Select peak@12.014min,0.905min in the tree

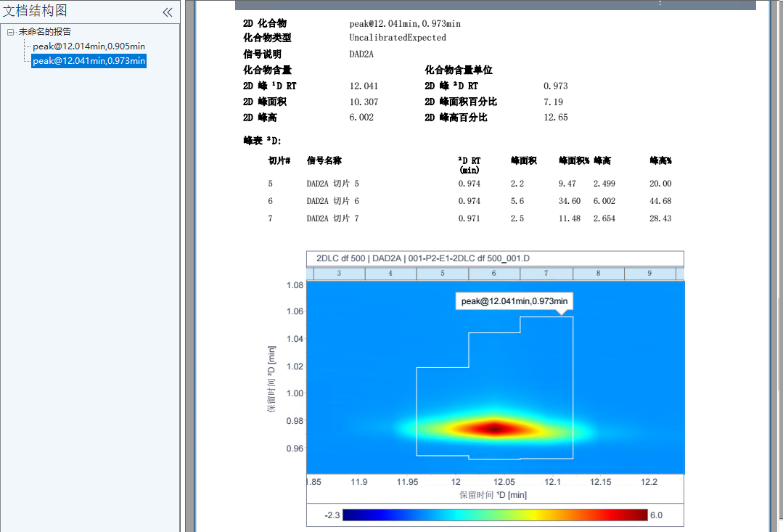coord(89,46)
